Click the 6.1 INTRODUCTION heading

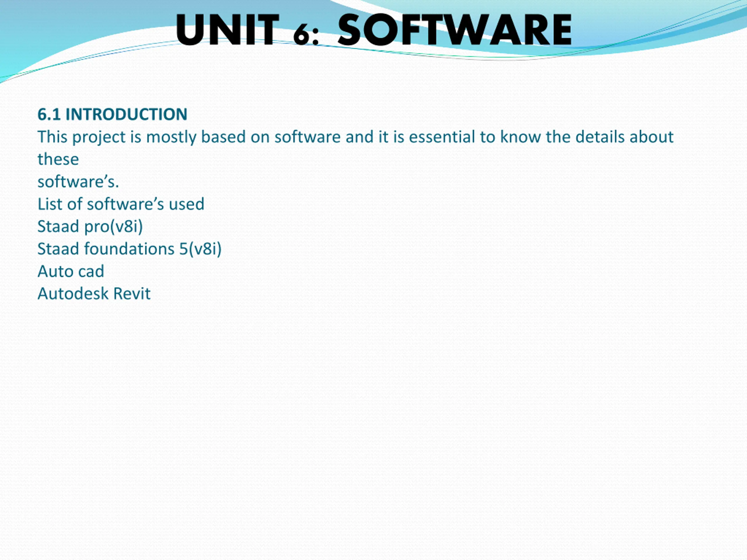112,114
